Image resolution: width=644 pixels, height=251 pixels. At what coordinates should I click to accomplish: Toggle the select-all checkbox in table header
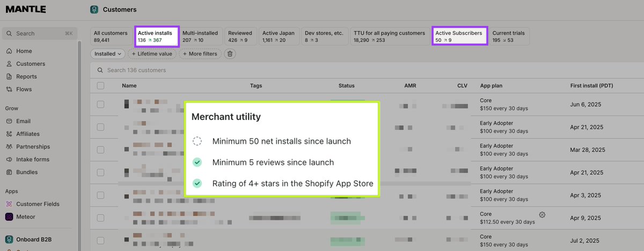(x=100, y=85)
